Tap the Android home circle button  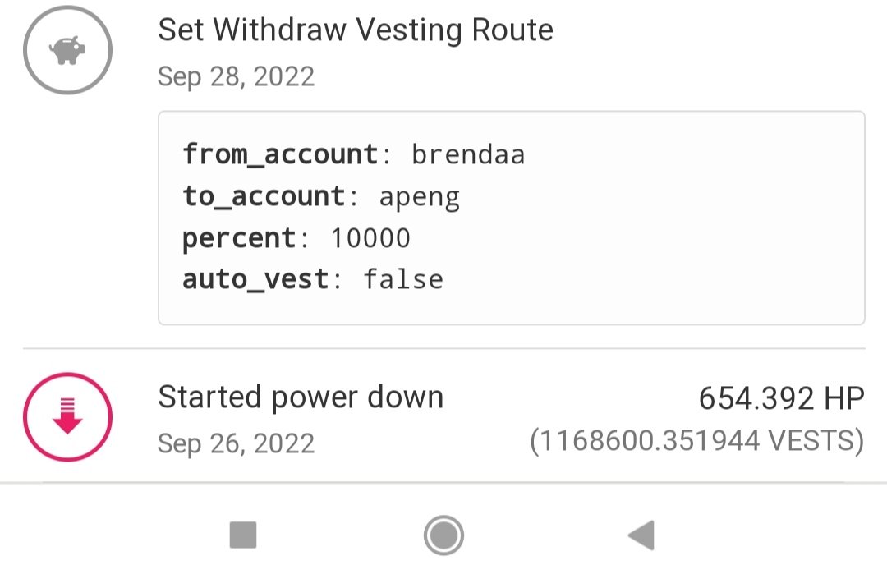[x=443, y=535]
